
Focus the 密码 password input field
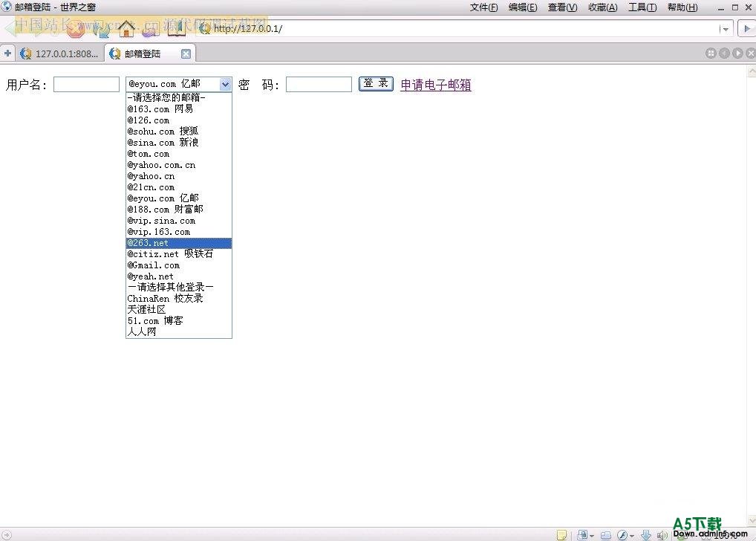319,84
